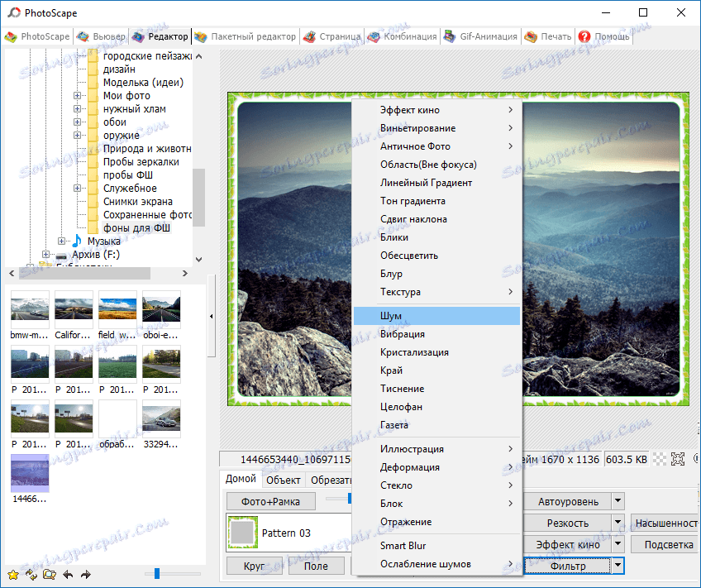Click the Поле button
This screenshot has height=588, width=701.
(x=316, y=566)
